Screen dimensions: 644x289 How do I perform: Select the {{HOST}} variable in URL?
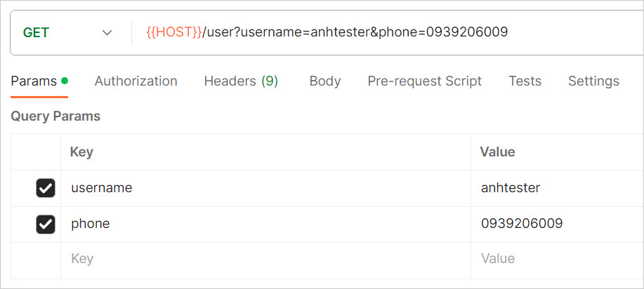point(174,32)
